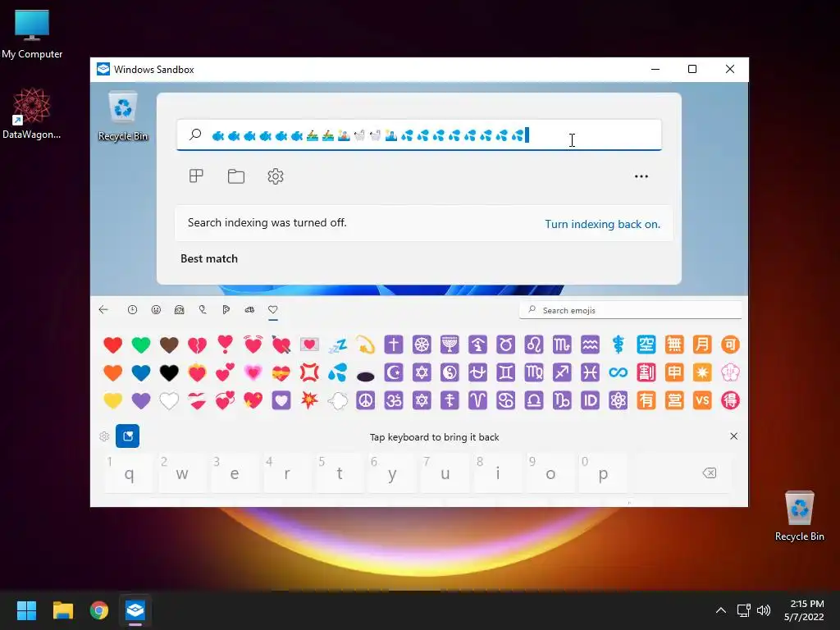Open search options ellipsis menu
This screenshot has width=840, height=630.
coord(641,176)
